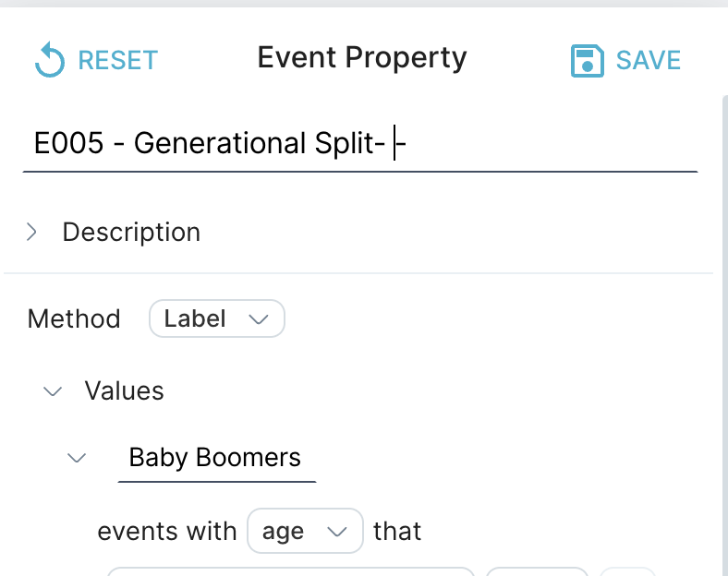Click the wide condition field below events with
The height and width of the screenshot is (576, 728).
tap(291, 571)
